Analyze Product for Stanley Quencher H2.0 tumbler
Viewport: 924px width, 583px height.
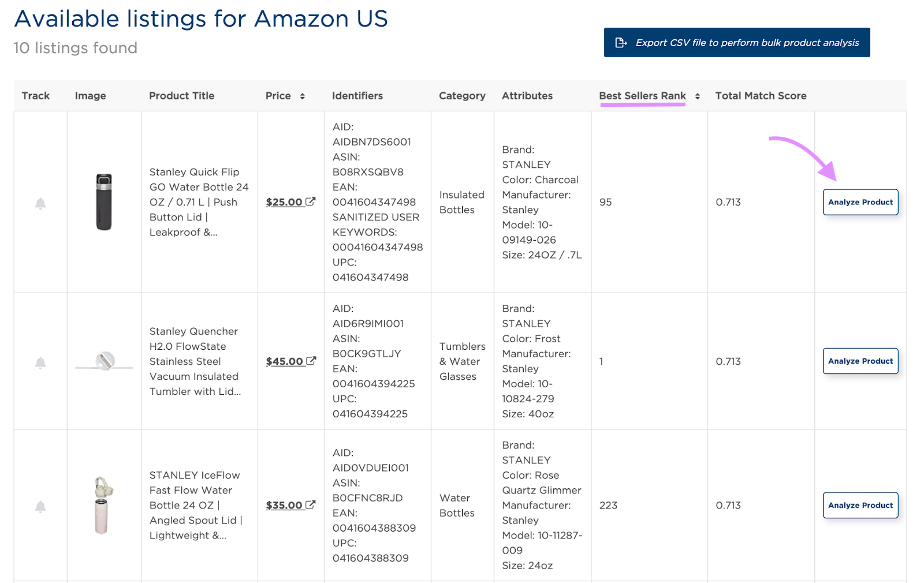860,361
